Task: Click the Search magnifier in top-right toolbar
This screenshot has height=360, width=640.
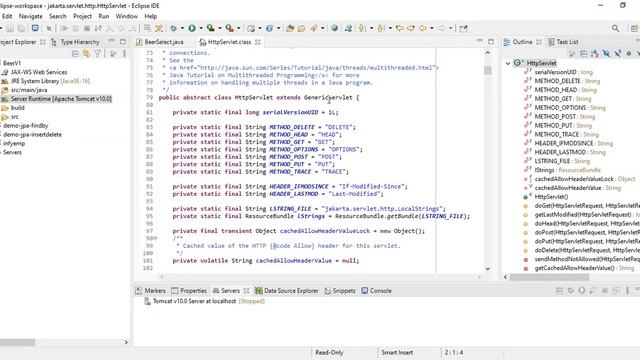Action: pyautogui.click(x=615, y=28)
